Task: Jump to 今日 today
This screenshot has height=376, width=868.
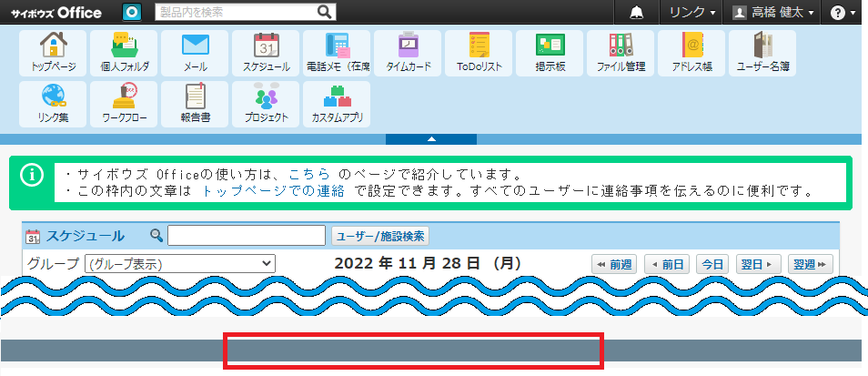Action: (712, 264)
